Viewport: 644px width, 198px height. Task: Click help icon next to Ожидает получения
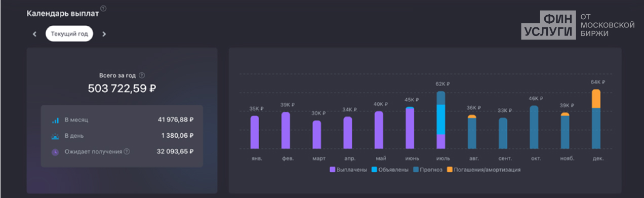pyautogui.click(x=127, y=151)
